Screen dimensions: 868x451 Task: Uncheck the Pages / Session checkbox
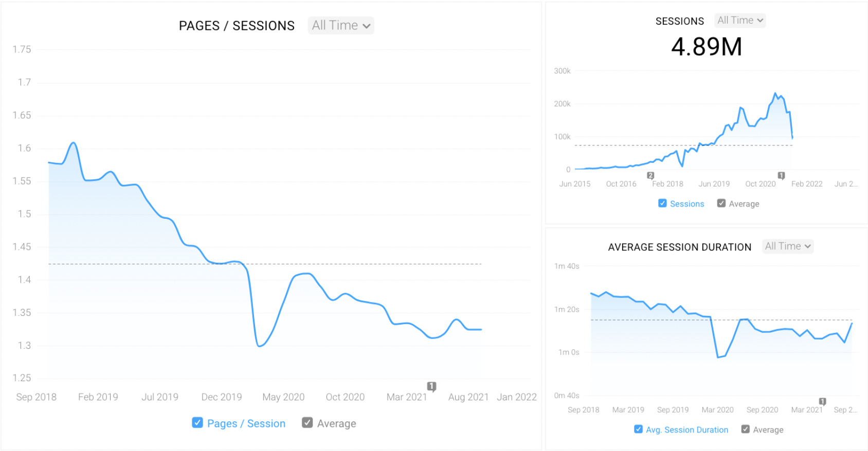pos(197,422)
